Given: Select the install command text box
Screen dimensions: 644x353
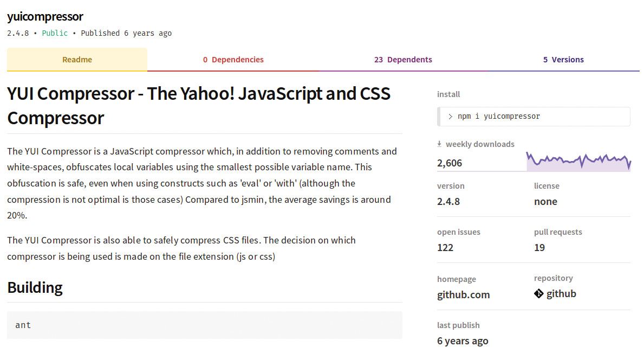Looking at the screenshot, I should click(534, 116).
